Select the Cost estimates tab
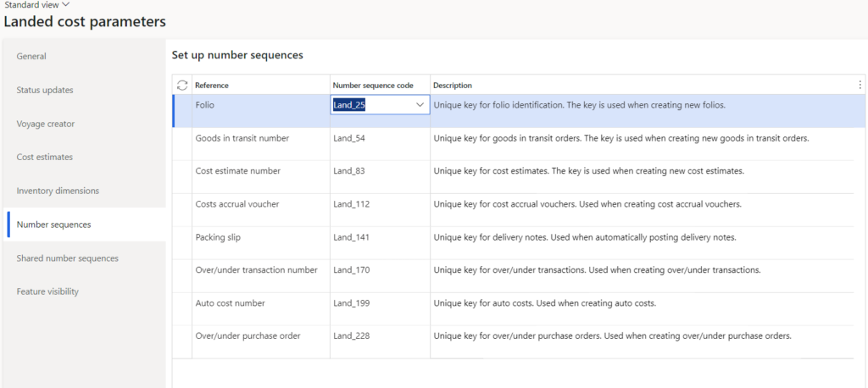 [x=45, y=158]
